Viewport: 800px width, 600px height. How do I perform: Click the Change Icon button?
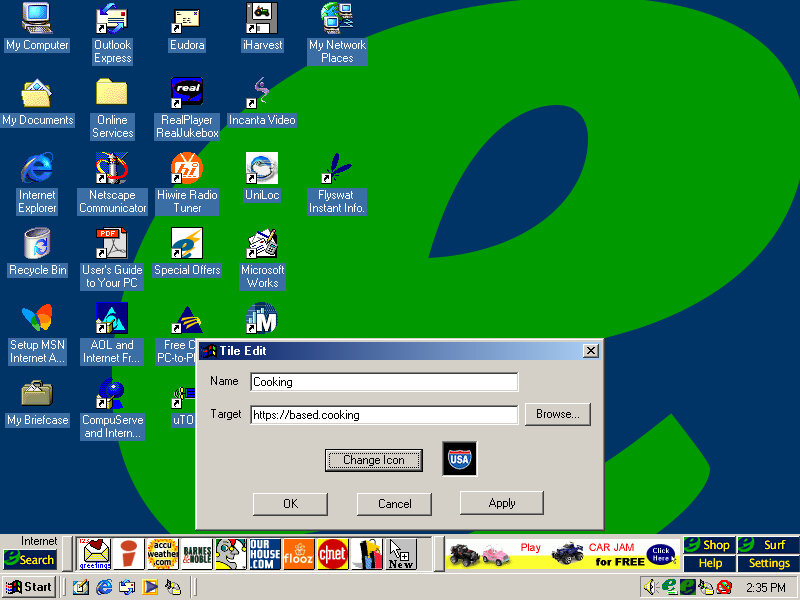pos(374,460)
